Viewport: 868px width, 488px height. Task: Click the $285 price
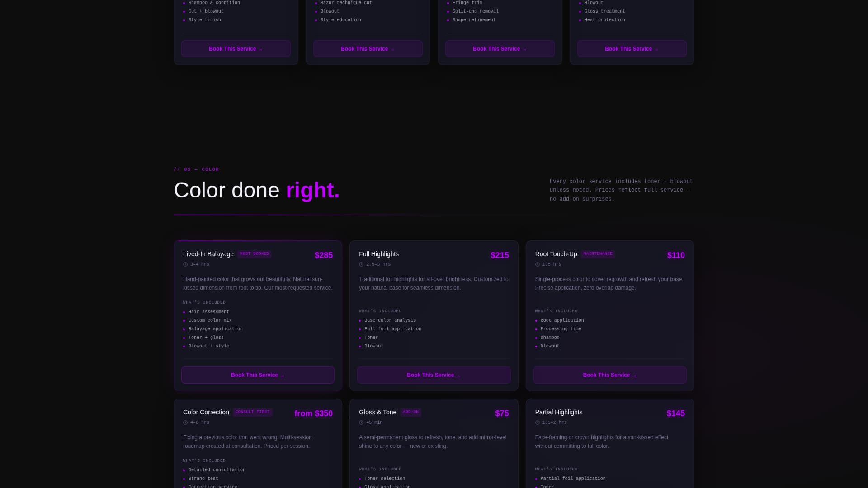pyautogui.click(x=324, y=255)
